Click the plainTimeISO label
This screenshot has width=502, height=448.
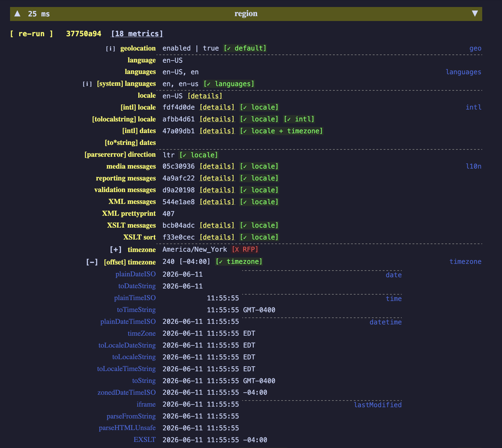pos(135,298)
